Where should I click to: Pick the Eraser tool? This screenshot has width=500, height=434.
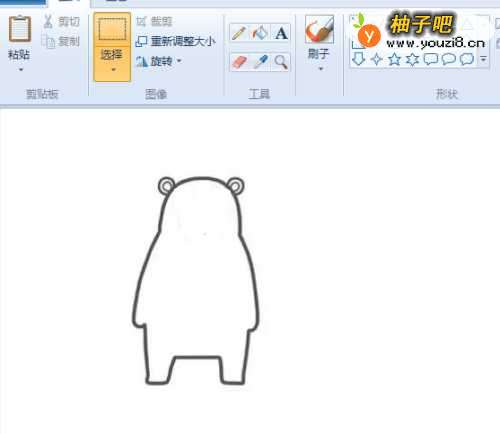[239, 62]
